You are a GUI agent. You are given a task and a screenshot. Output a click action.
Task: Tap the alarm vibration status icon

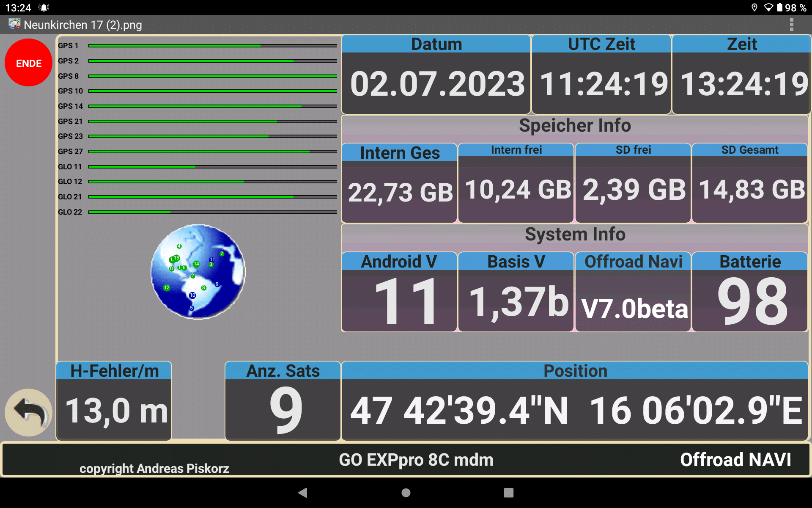pyautogui.click(x=44, y=8)
